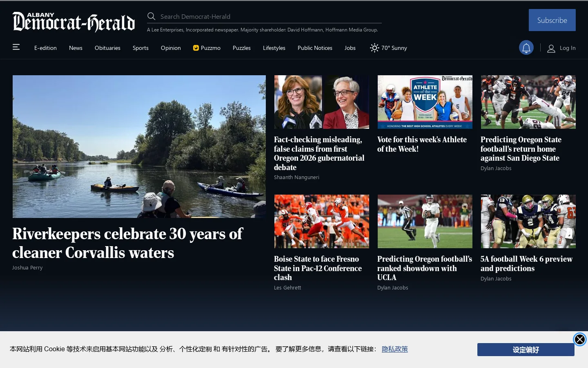Open the 5A football players photo
The image size is (588, 368).
click(528, 221)
